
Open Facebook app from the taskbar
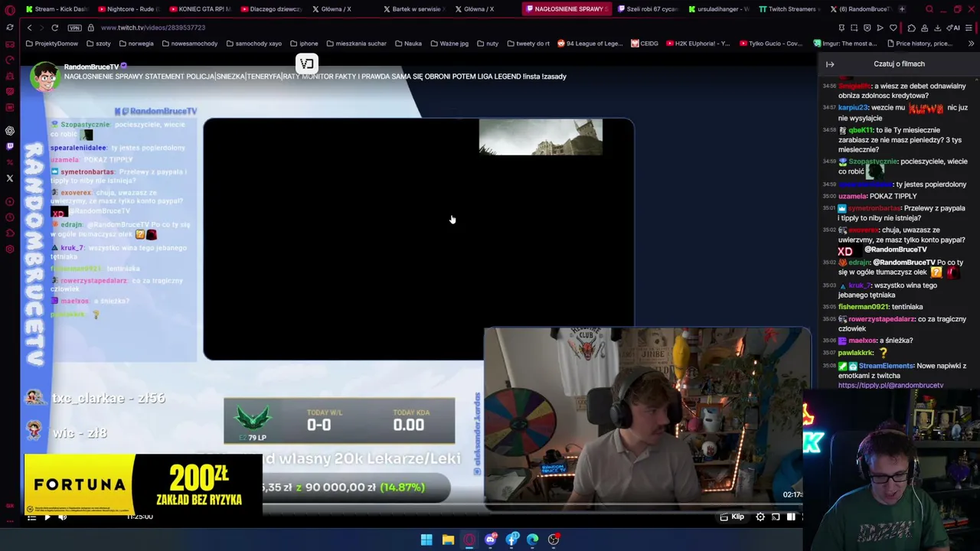click(x=512, y=540)
